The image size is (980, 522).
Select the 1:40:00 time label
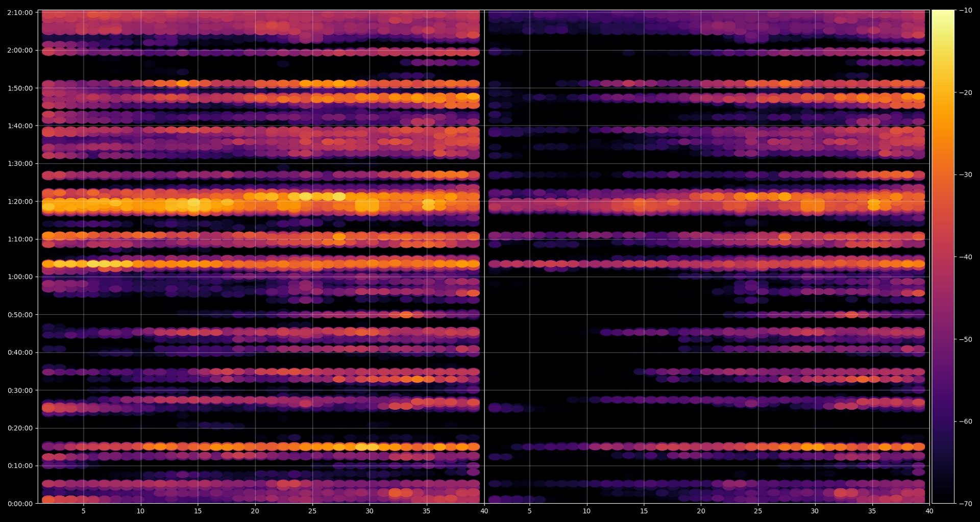pos(20,126)
